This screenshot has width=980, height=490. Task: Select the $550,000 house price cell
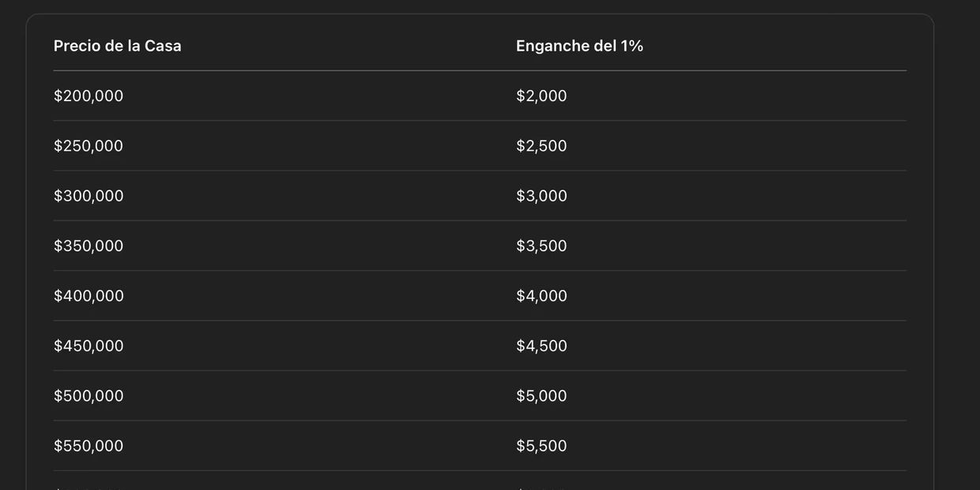[x=89, y=446]
